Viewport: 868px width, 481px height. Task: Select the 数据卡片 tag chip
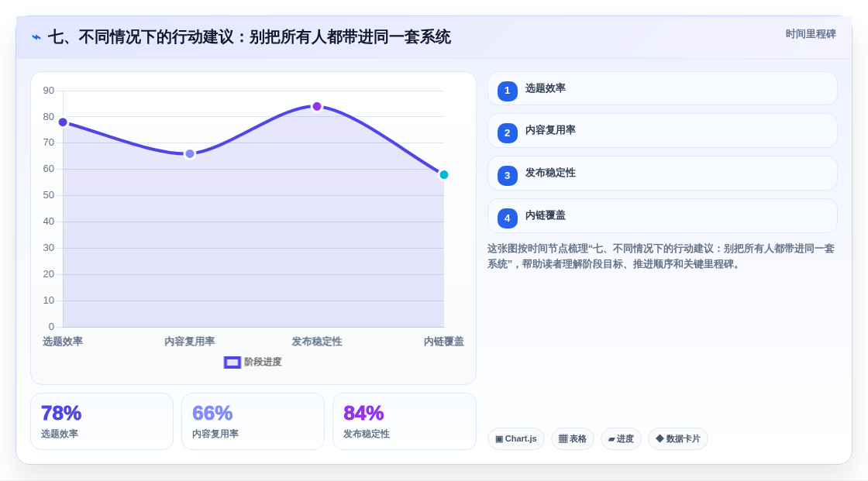coord(678,439)
